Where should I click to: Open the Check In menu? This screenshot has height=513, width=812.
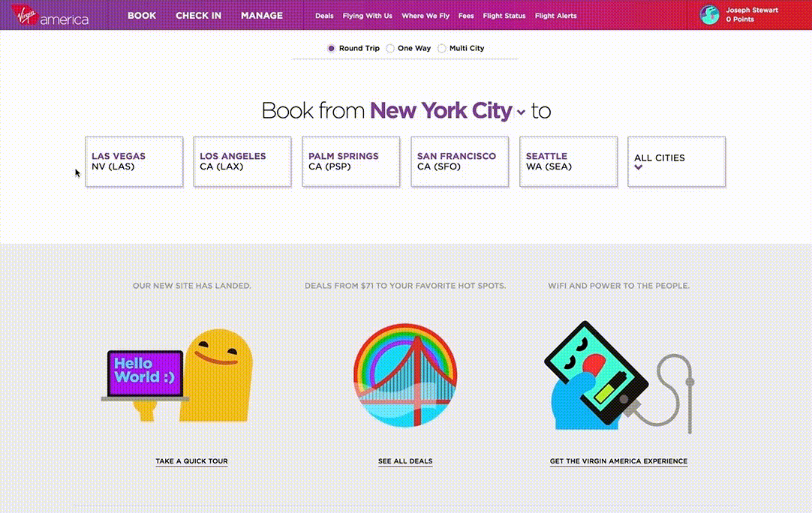click(199, 16)
